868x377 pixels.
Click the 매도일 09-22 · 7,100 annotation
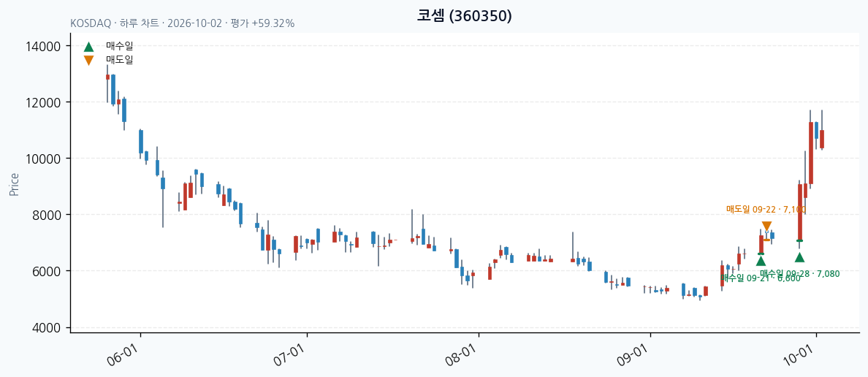[766, 209]
